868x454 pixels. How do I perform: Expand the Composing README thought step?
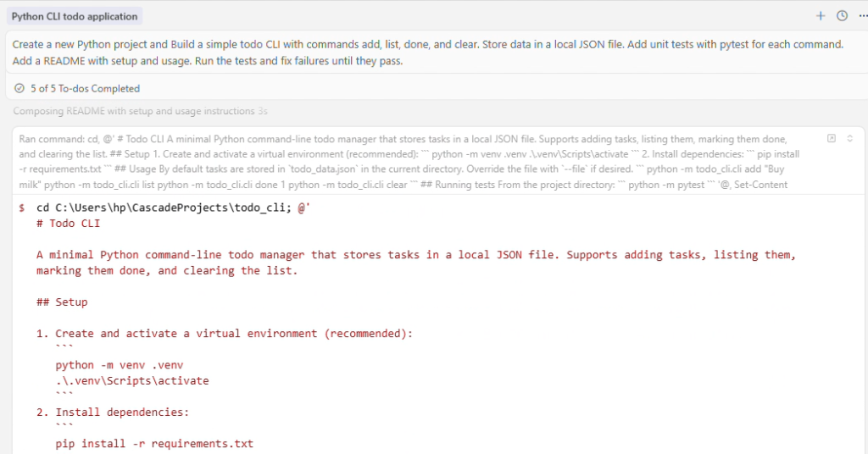(134, 111)
